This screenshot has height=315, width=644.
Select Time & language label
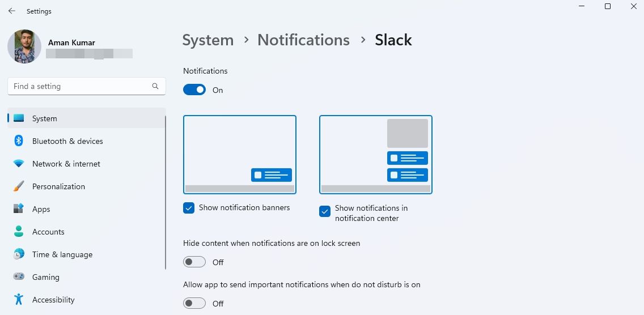62,254
